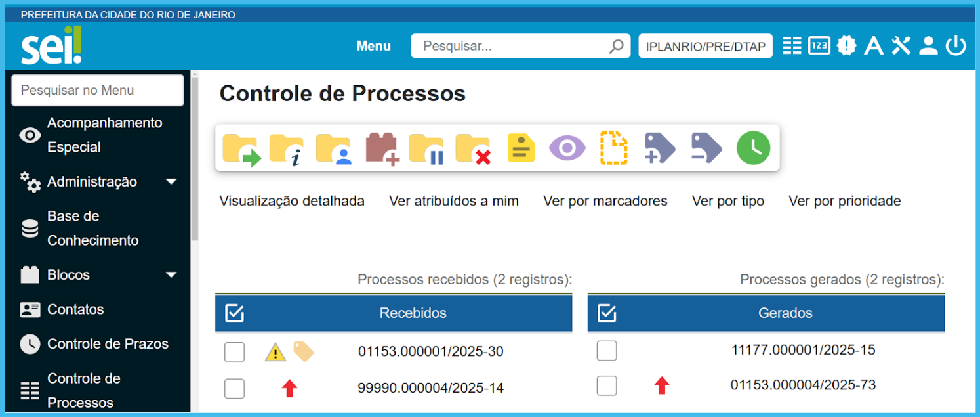Open the IPLANRIO/PRE/DTAP unit selector
Viewport: 980px width, 417px height.
(x=705, y=46)
